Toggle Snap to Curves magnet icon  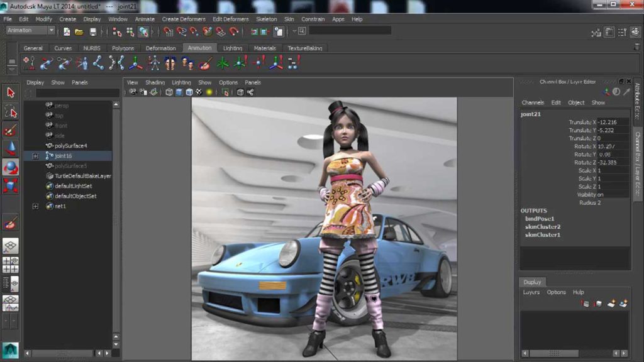(x=181, y=31)
